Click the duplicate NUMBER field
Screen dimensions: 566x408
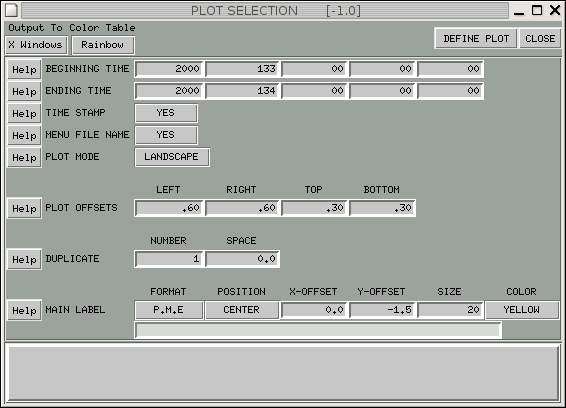(x=169, y=259)
